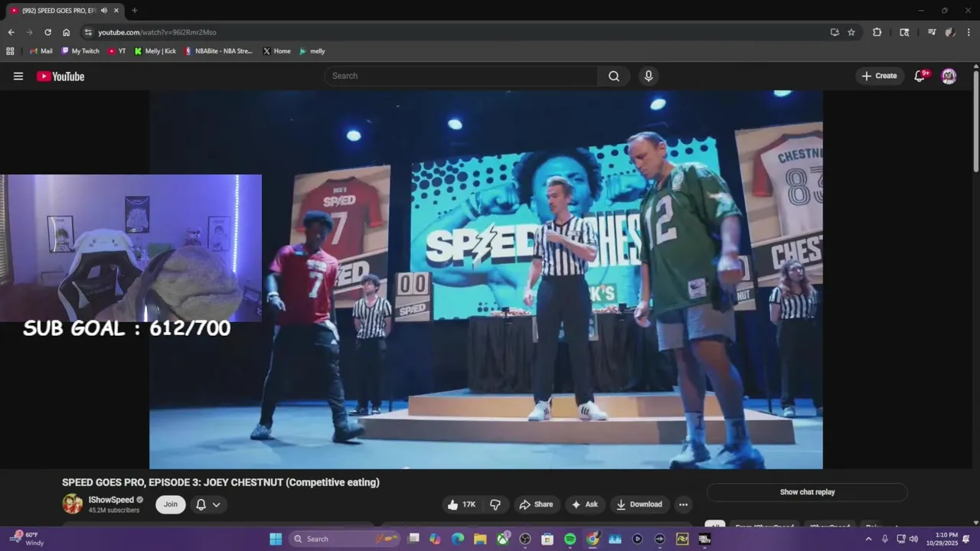
Task: Go to the YouTube home logo
Action: (60, 76)
